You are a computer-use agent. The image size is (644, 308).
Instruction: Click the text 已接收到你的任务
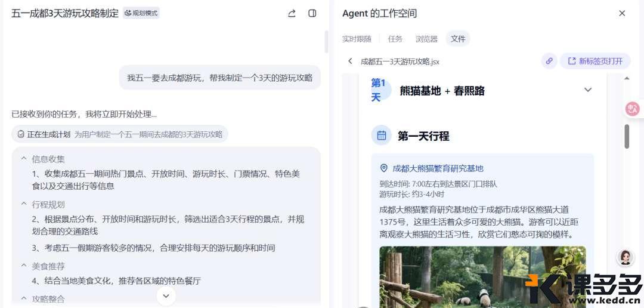84,114
